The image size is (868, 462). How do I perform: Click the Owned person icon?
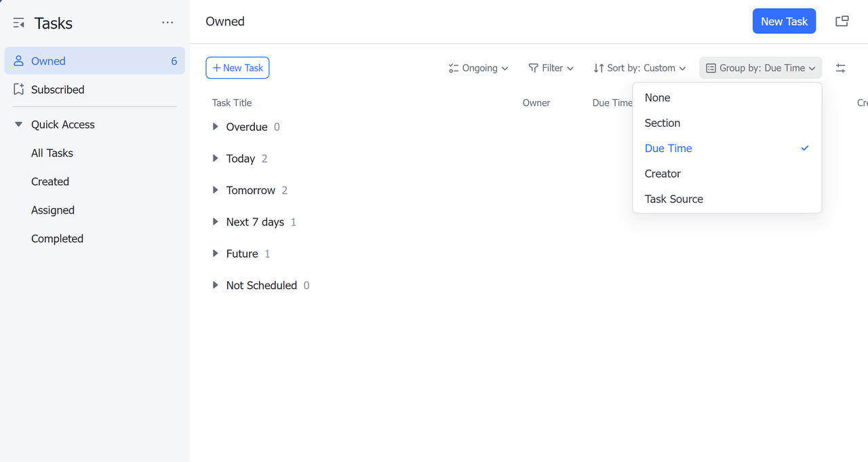(x=19, y=61)
